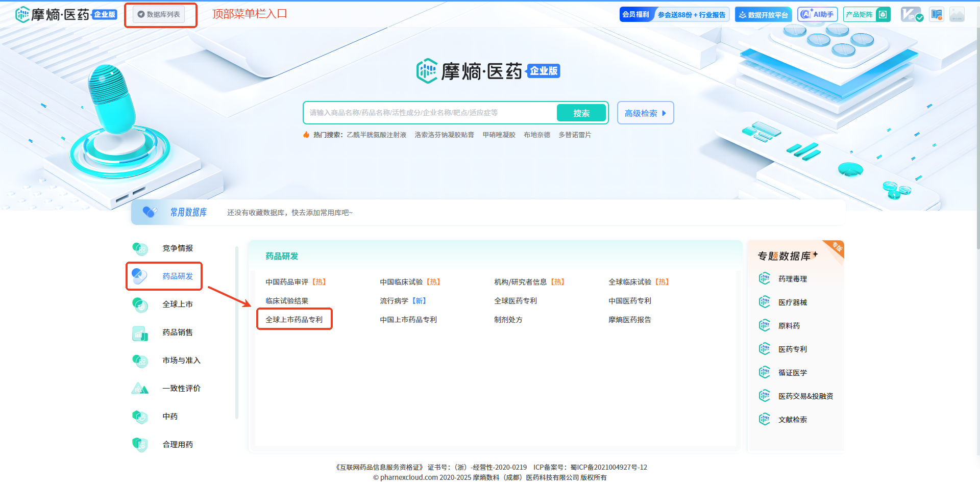Click the 药品销售 chart icon
The height and width of the screenshot is (486, 980).
139,333
